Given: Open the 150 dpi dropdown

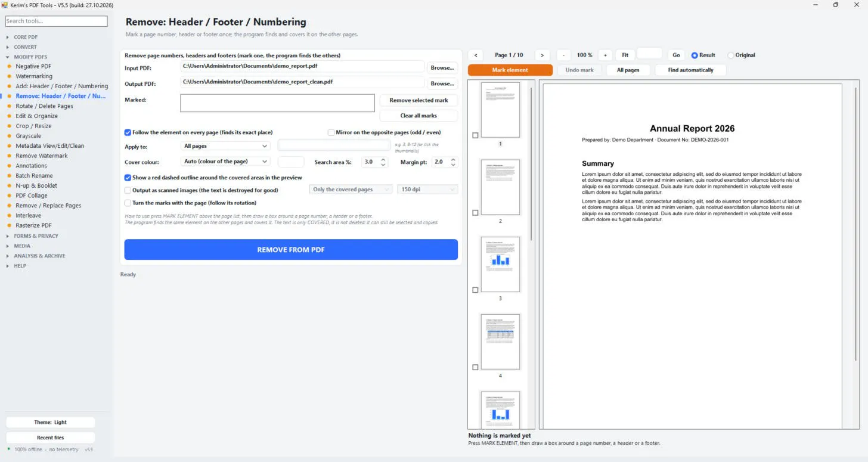Looking at the screenshot, I should coord(427,190).
